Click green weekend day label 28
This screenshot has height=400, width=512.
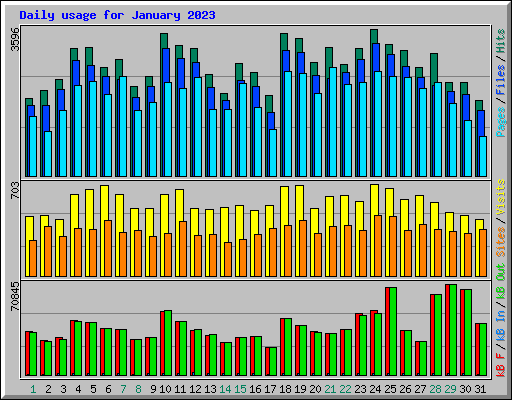pos(435,389)
